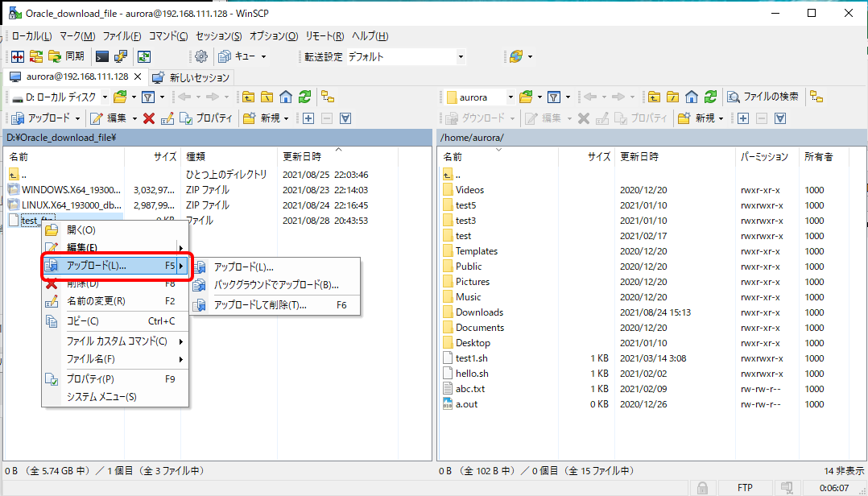The width and height of the screenshot is (868, 496).
Task: Click local red X delete icon
Action: coord(148,118)
